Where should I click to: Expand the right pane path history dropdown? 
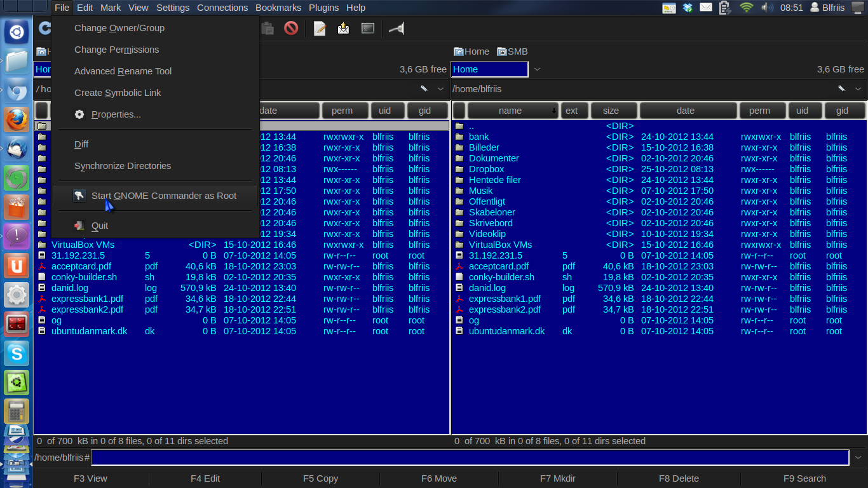tap(858, 89)
